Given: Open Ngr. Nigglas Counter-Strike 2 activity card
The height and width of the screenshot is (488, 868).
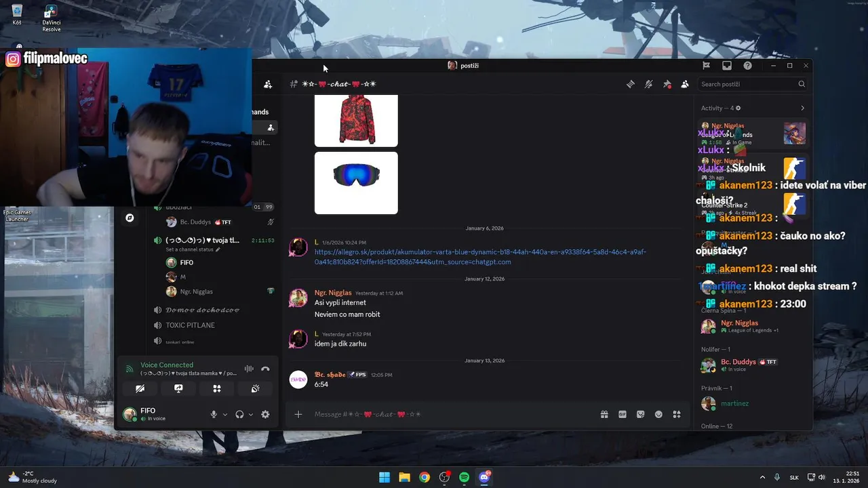Looking at the screenshot, I should click(x=753, y=168).
